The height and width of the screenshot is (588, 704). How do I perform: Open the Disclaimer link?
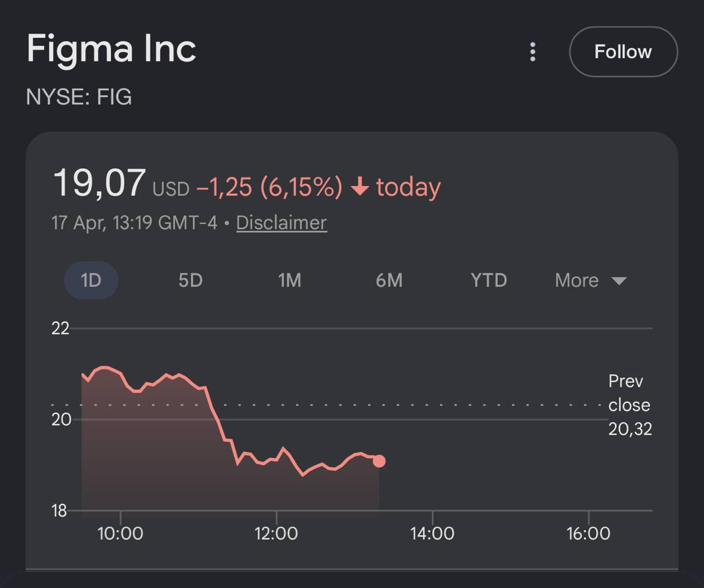282,223
